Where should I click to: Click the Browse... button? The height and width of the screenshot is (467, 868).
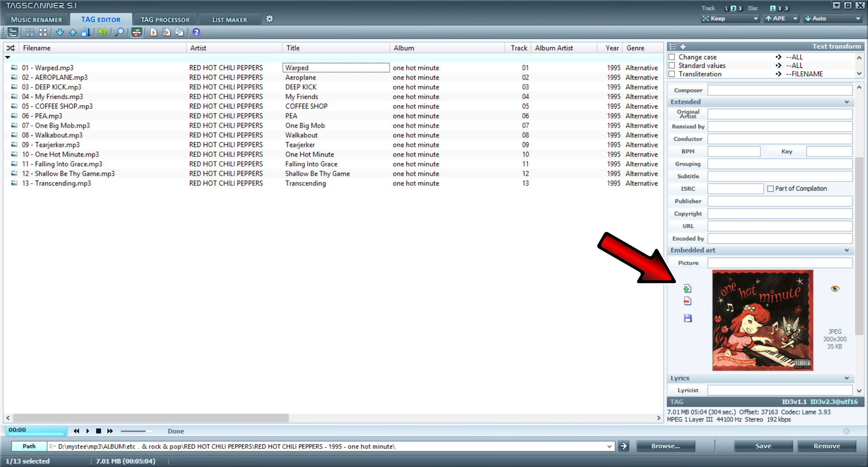(x=665, y=446)
